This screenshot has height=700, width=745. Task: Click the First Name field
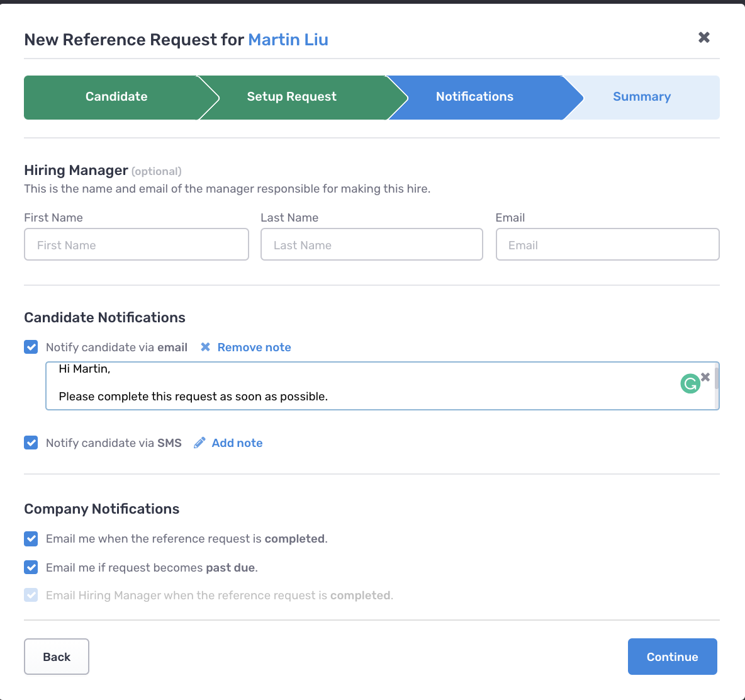pos(136,244)
